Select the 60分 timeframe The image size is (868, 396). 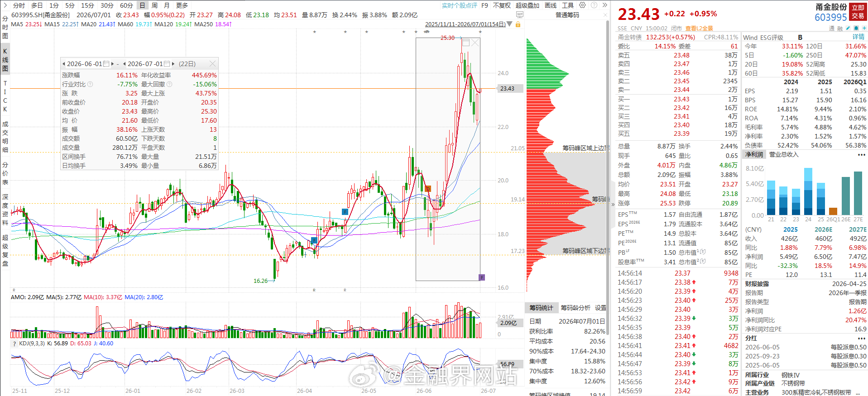[126, 5]
